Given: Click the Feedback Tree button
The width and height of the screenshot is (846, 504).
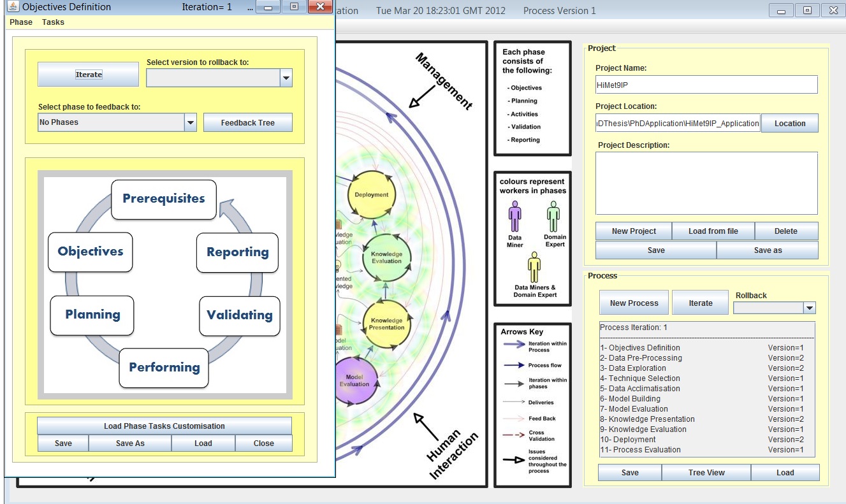Looking at the screenshot, I should (247, 123).
